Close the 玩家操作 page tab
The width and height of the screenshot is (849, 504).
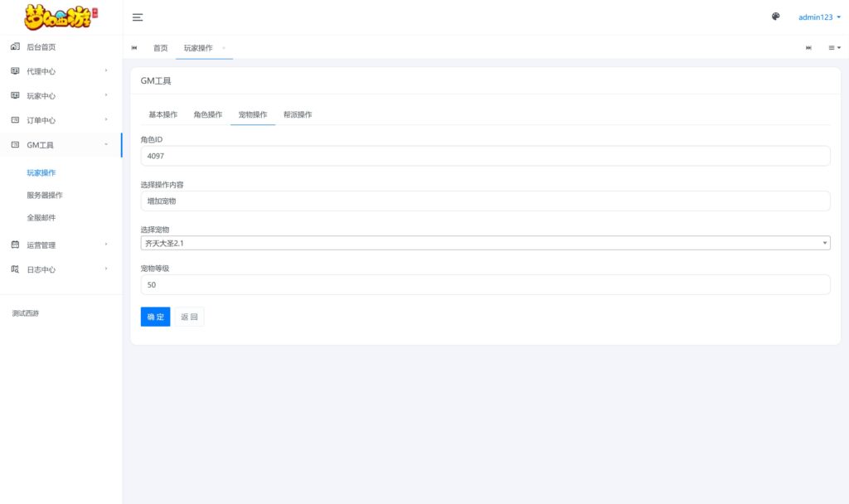pos(224,48)
